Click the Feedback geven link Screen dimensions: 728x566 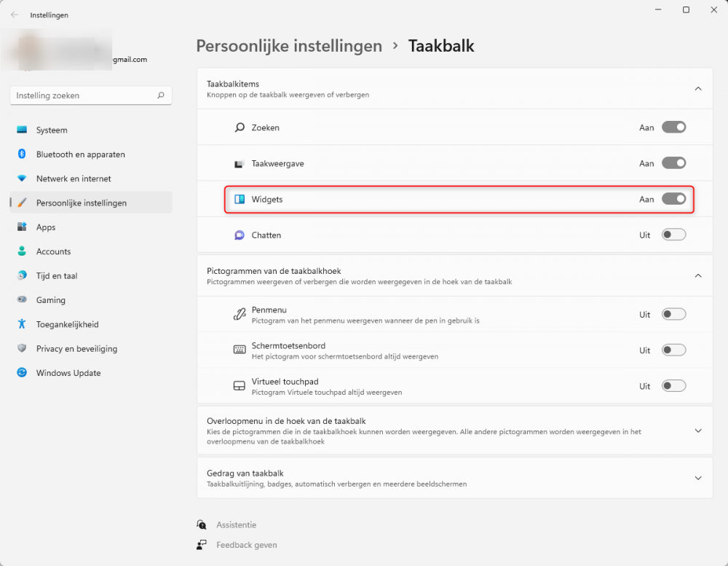[x=246, y=545]
